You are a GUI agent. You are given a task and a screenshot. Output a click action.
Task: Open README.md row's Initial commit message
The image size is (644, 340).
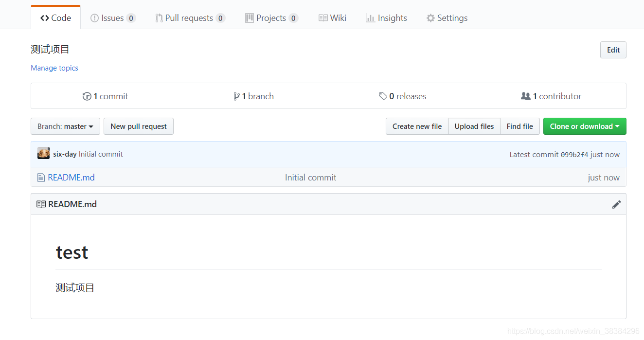pyautogui.click(x=310, y=178)
